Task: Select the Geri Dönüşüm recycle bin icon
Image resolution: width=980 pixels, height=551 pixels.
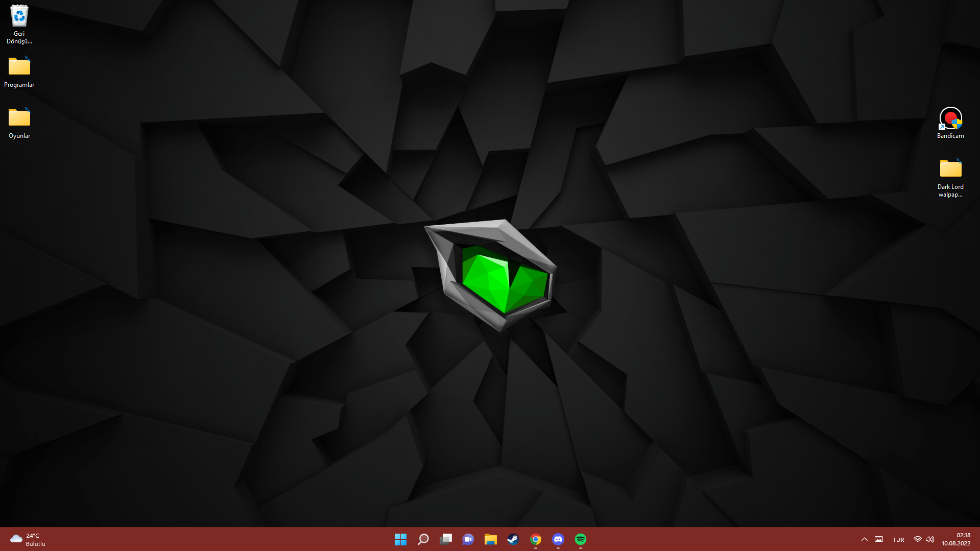Action: 19,16
